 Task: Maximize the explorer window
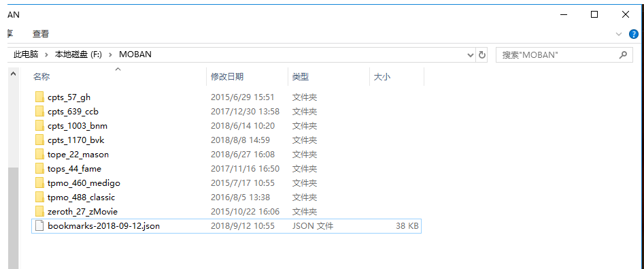(594, 15)
